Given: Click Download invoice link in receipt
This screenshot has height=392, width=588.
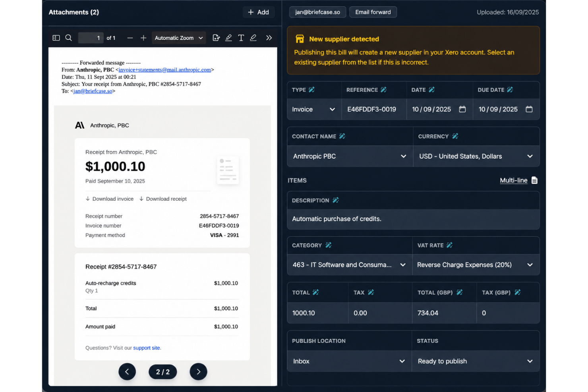Looking at the screenshot, I should pyautogui.click(x=110, y=199).
